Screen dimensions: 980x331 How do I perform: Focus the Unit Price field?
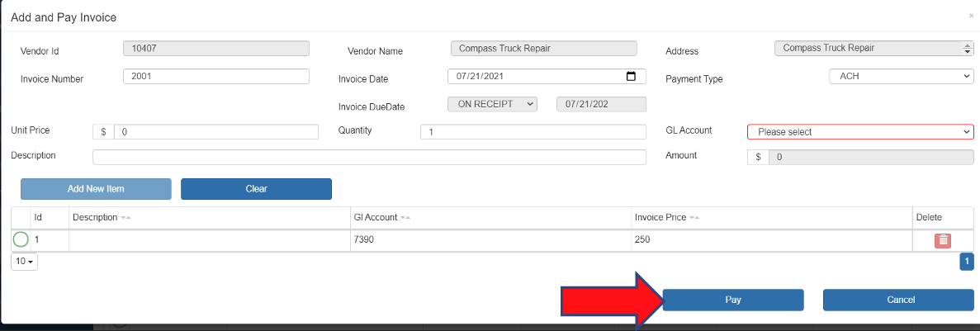coord(215,132)
